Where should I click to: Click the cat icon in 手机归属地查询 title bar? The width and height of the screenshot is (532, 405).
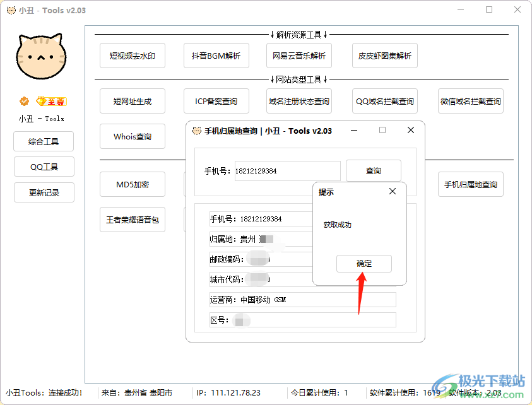tap(197, 131)
